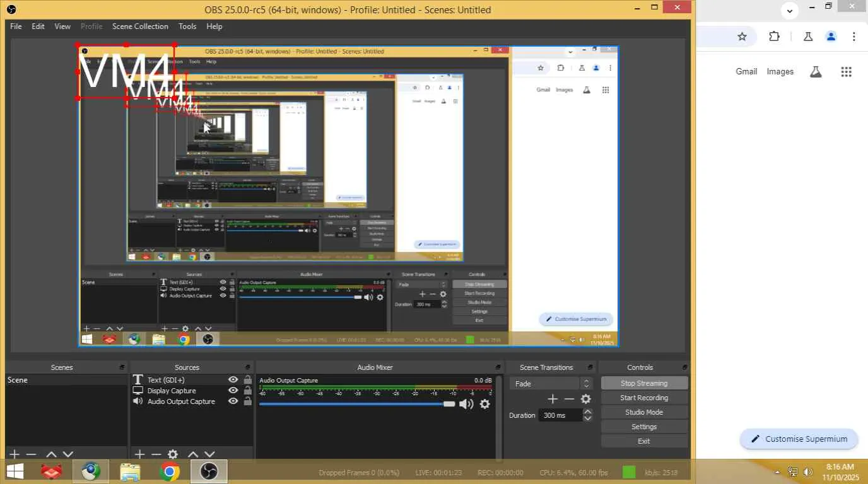Screen dimensions: 868x484
Task: Toggle Studio Mode
Action: coord(644,412)
